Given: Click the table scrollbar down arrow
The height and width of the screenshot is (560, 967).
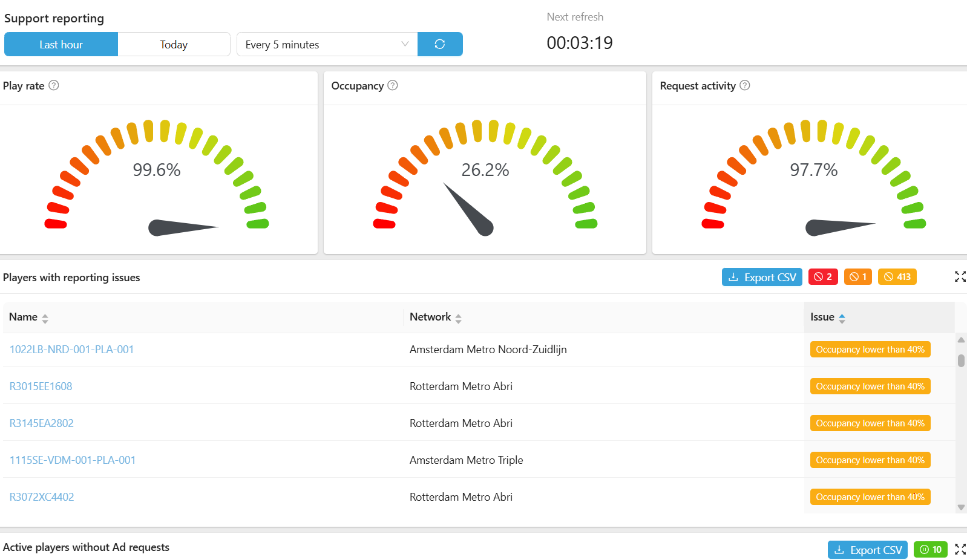Looking at the screenshot, I should coord(961,507).
